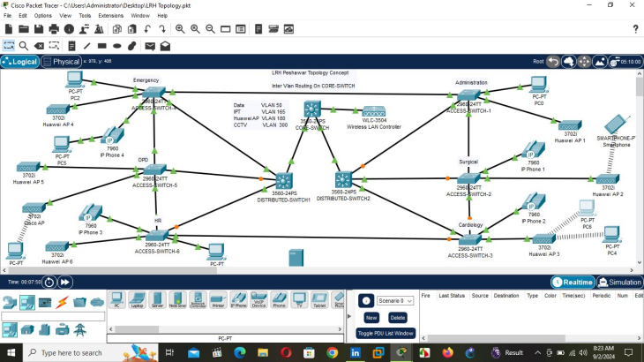Zoom out of the workspace

click(x=210, y=29)
